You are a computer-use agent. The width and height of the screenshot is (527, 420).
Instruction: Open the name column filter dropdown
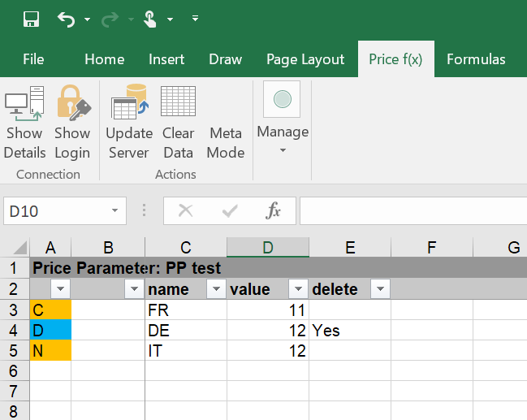(216, 288)
